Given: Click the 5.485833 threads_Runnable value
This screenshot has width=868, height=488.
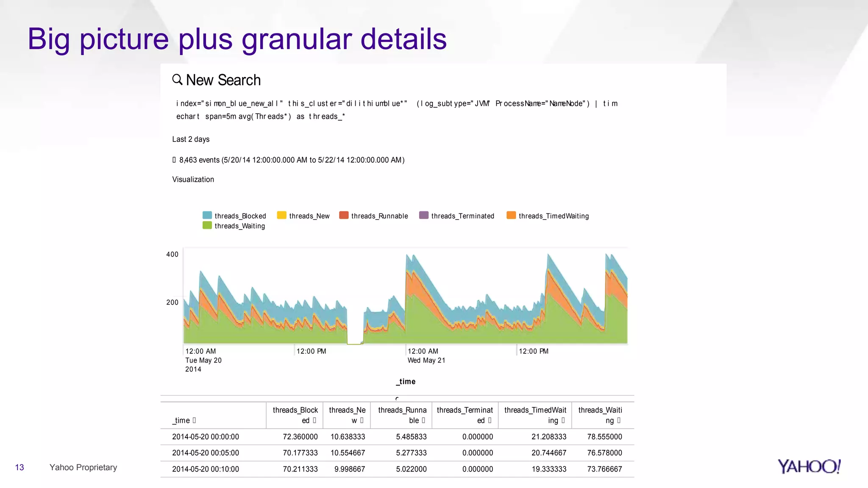Looking at the screenshot, I should (411, 437).
